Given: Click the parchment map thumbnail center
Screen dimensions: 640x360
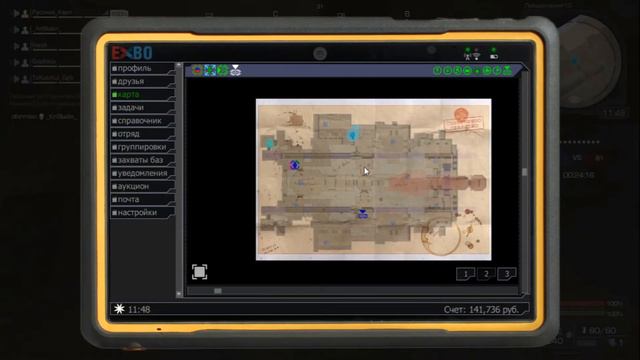Looking at the screenshot, I should 373,179.
